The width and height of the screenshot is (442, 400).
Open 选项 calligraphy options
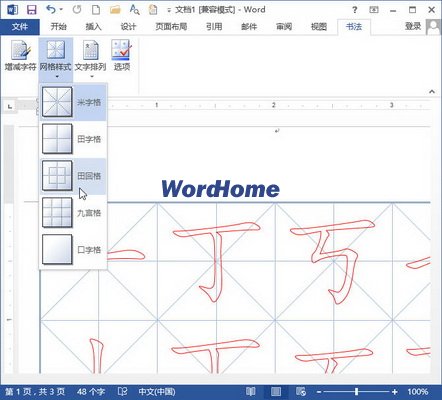(x=122, y=56)
